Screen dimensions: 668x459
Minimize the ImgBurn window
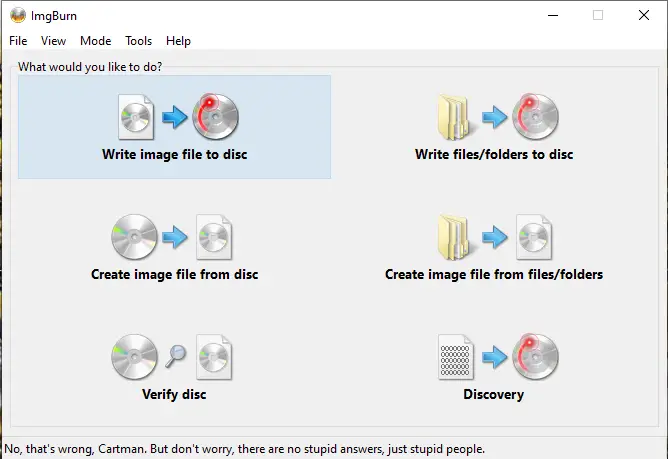coord(553,15)
